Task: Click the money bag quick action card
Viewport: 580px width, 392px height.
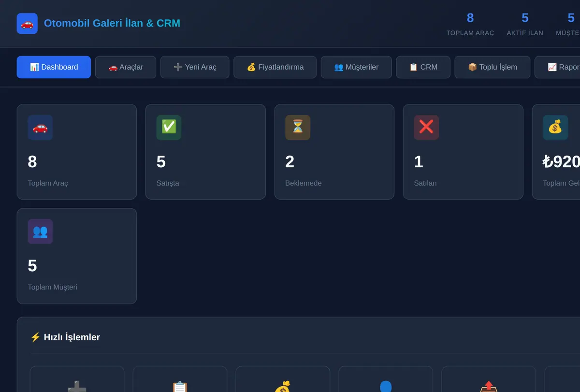Action: tap(283, 379)
